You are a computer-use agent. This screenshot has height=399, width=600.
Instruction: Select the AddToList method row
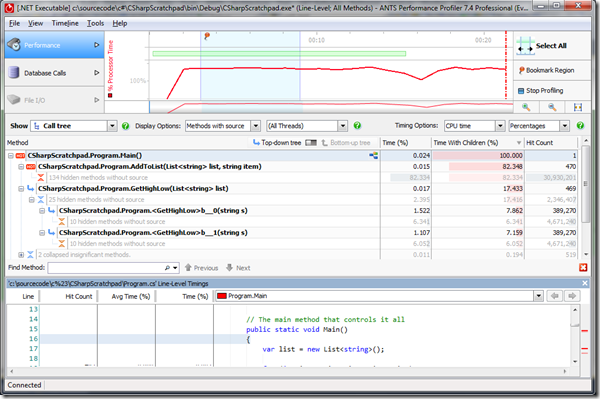pyautogui.click(x=292, y=166)
